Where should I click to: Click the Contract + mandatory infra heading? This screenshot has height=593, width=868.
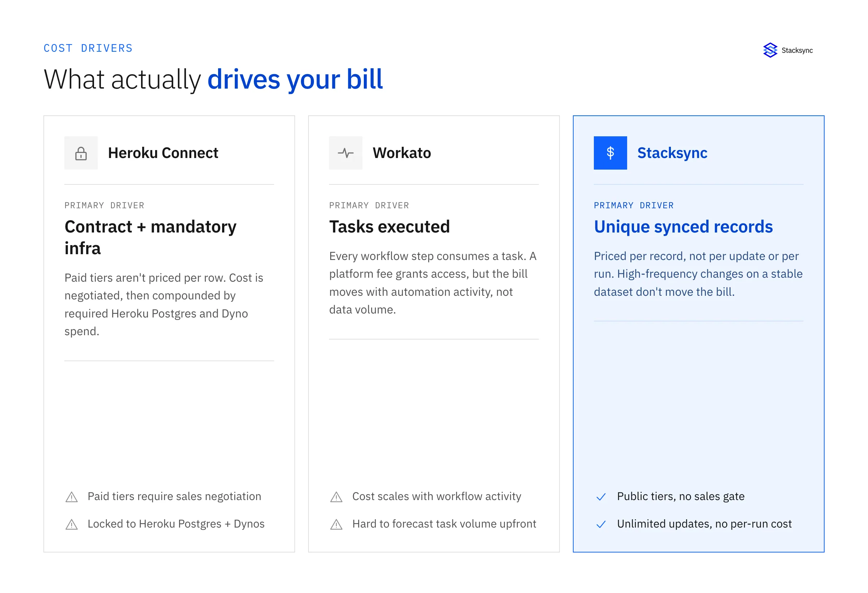150,238
